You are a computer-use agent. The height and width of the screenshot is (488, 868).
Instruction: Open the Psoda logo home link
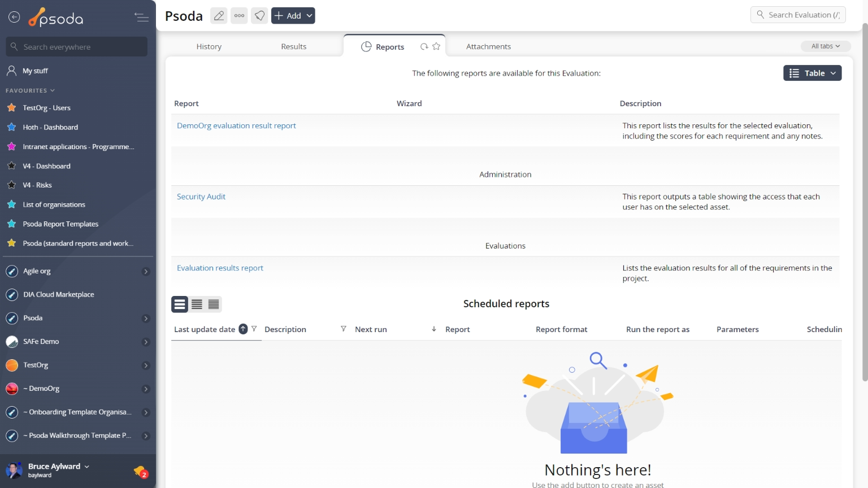(x=56, y=18)
